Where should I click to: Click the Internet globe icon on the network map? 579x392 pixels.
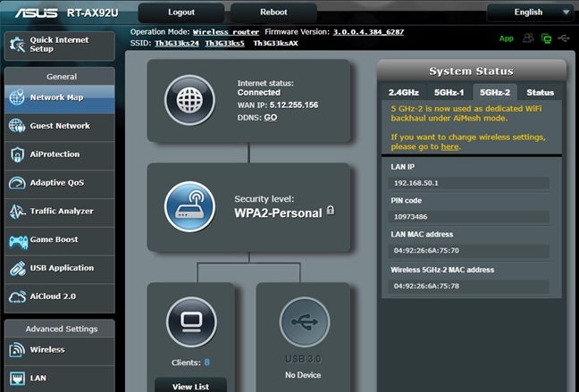pos(189,100)
